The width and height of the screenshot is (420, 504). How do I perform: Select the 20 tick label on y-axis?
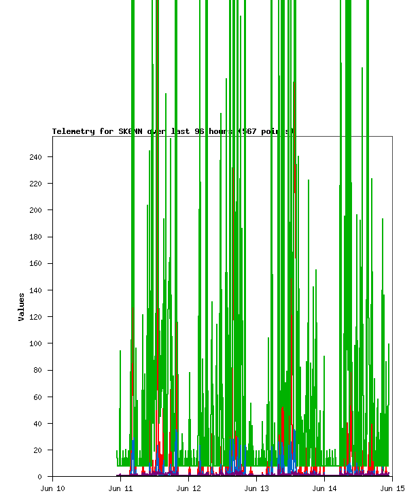37,450
